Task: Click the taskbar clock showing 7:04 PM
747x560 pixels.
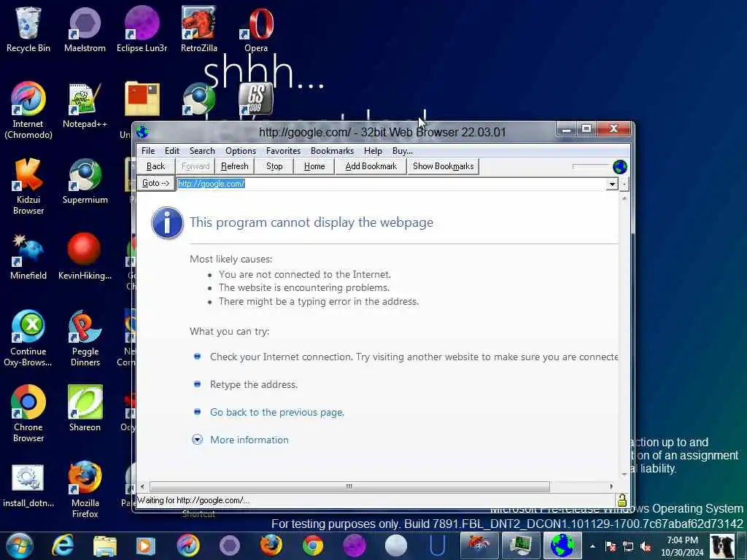Action: [682, 546]
